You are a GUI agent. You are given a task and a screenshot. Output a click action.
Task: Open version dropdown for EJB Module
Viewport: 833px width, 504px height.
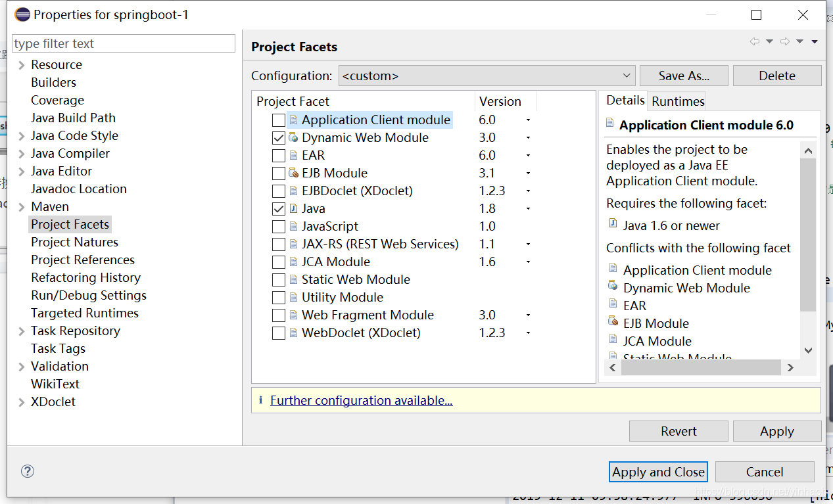[528, 173]
